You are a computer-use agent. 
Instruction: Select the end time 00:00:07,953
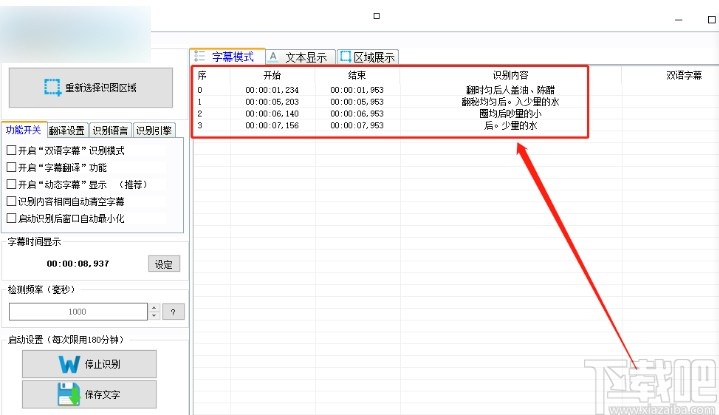click(357, 125)
